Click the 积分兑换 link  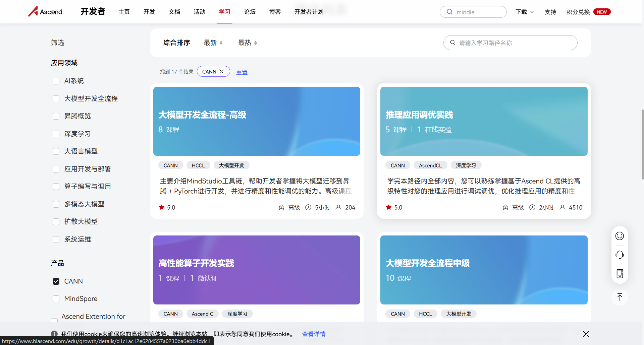578,12
